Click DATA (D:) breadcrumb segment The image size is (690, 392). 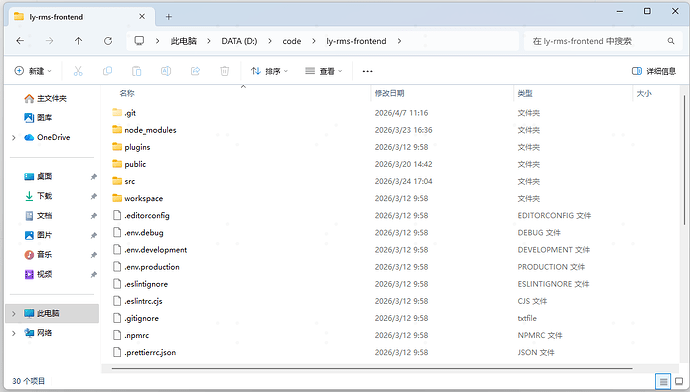[239, 41]
